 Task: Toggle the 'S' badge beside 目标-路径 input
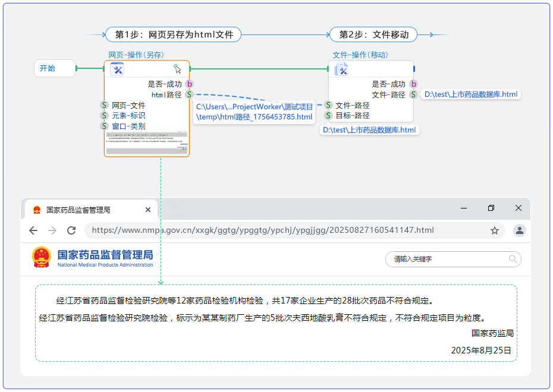329,115
